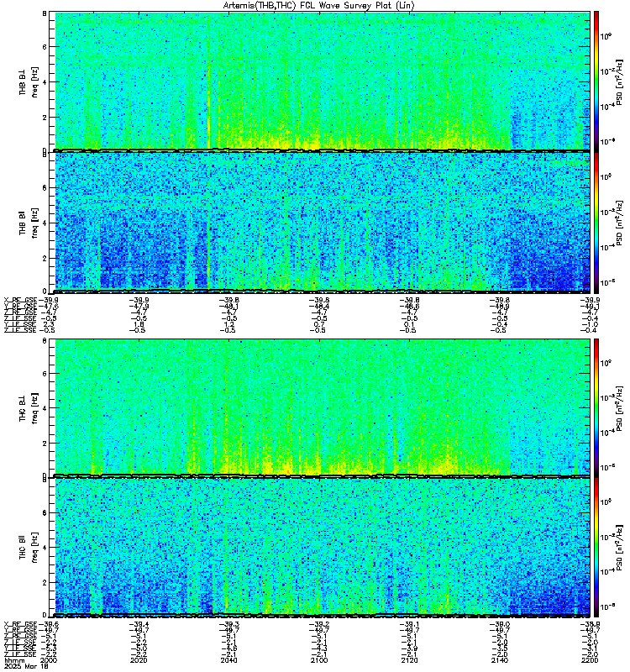This screenshot has width=630, height=672.
Task: Click the THC X_RE_GSE value -39.6
Action: click(49, 624)
